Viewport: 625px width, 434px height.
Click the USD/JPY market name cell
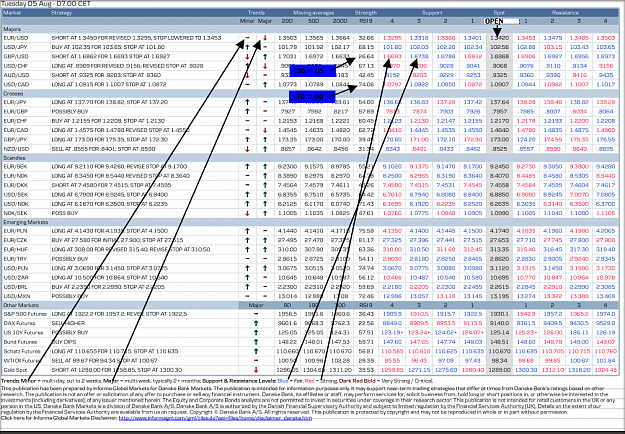pyautogui.click(x=26, y=47)
